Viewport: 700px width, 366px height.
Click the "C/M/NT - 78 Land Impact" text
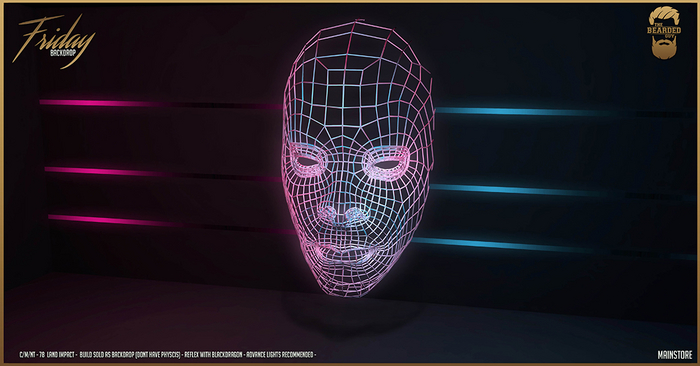(47, 355)
